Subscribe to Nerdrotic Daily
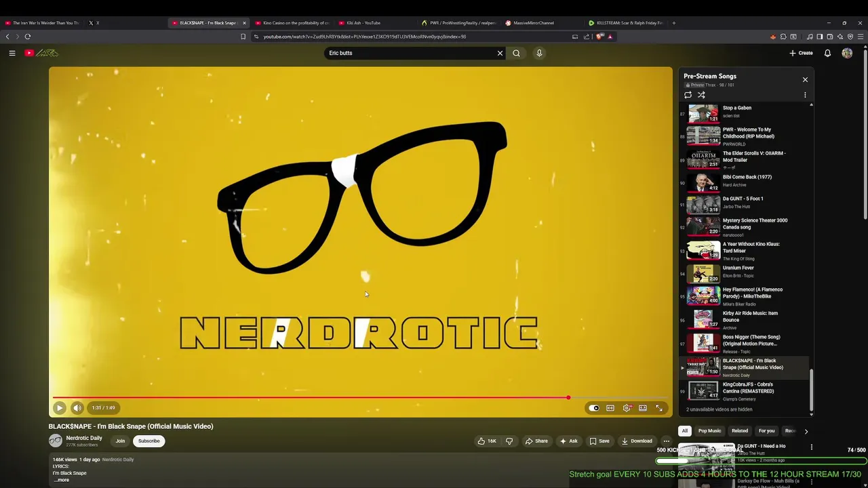This screenshot has height=488, width=868. [x=149, y=441]
